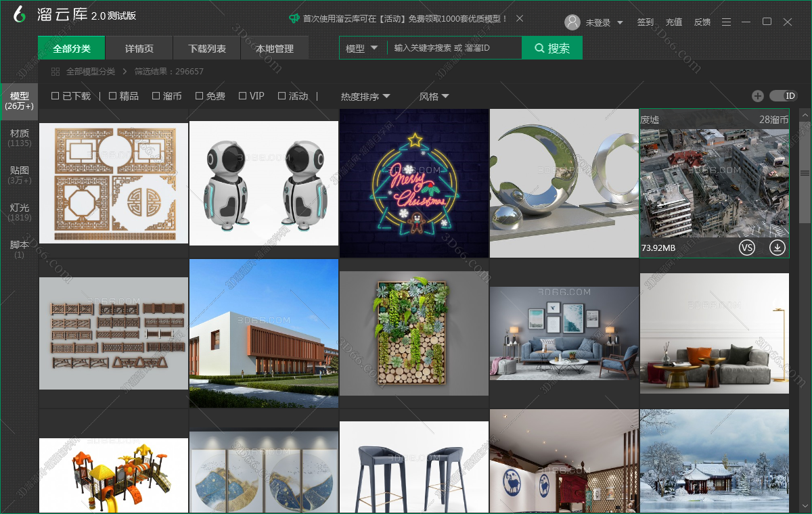This screenshot has width=812, height=514.
Task: Click the VS compare icon on the 废墟 model
Action: [746, 248]
